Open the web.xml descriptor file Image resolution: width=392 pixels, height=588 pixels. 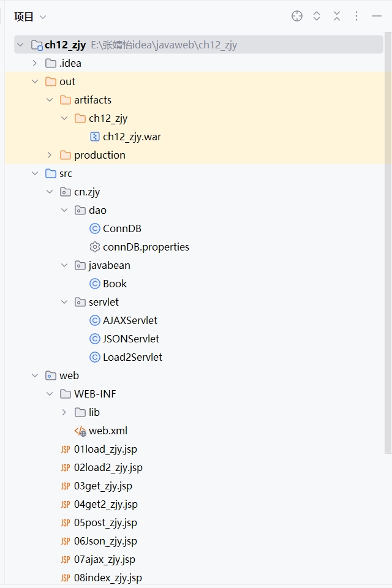pos(108,431)
